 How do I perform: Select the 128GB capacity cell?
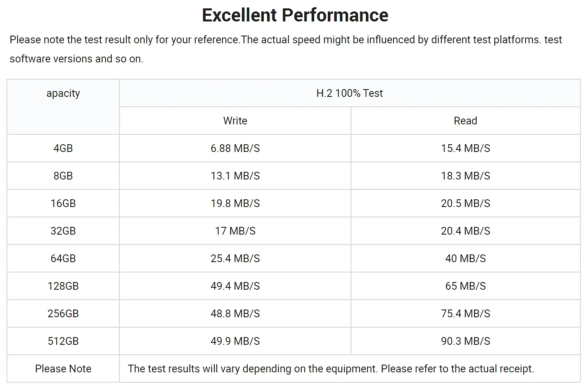coord(63,286)
